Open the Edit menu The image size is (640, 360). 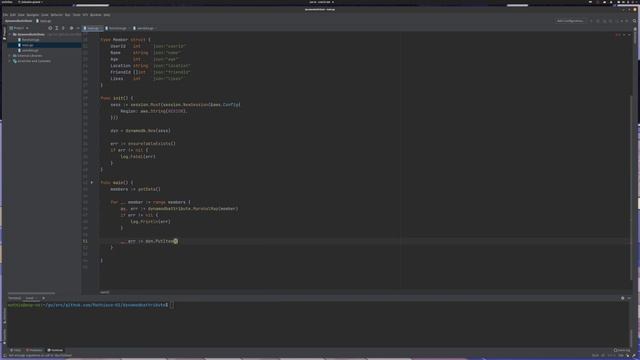pos(13,15)
